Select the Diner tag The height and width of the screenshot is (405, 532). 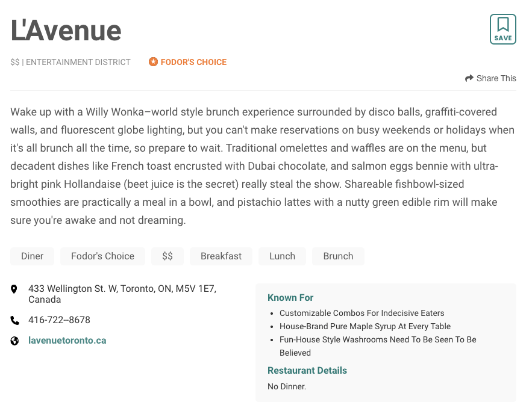(32, 256)
